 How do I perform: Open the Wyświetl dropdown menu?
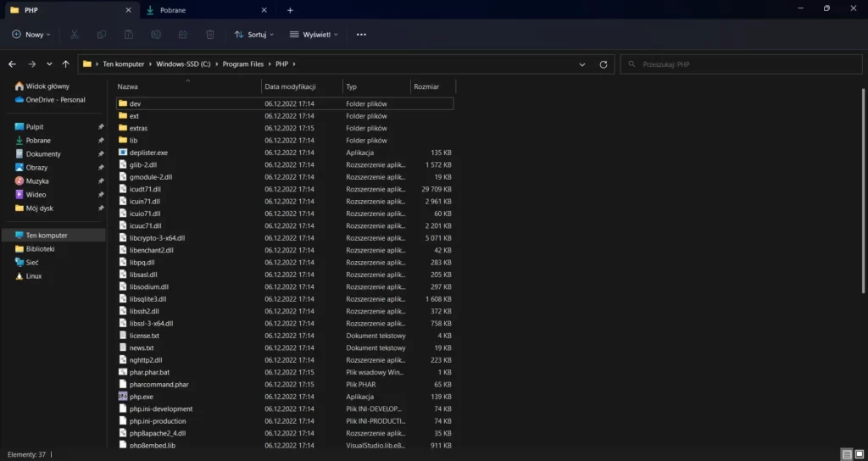coord(314,34)
